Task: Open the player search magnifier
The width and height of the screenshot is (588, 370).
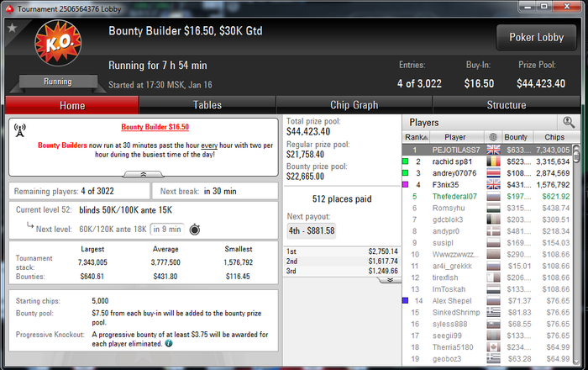Action: click(x=569, y=122)
